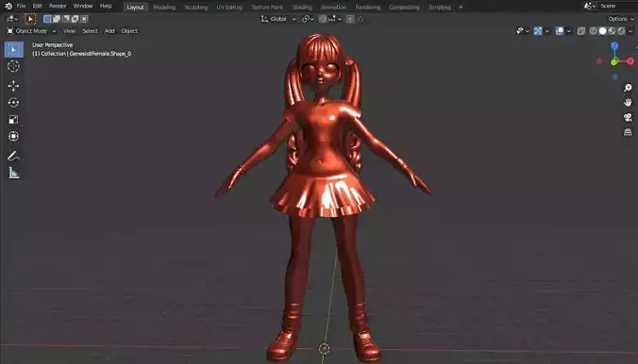This screenshot has height=364, width=638.
Task: Select the Measure ruler tool
Action: point(13,174)
